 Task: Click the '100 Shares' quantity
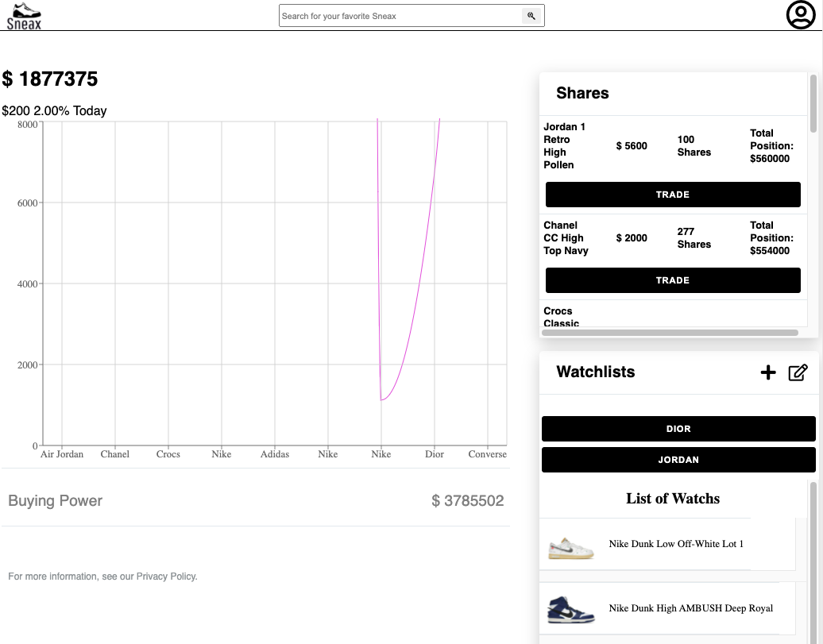coord(694,146)
